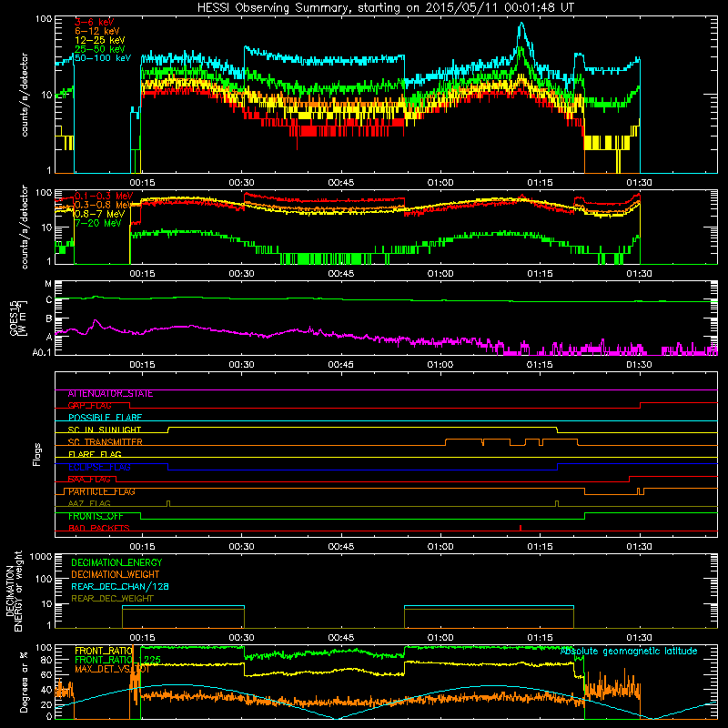Click the FRONT_RATIO_1225 green legend label
Screen dimensions: 728x728
tap(118, 659)
